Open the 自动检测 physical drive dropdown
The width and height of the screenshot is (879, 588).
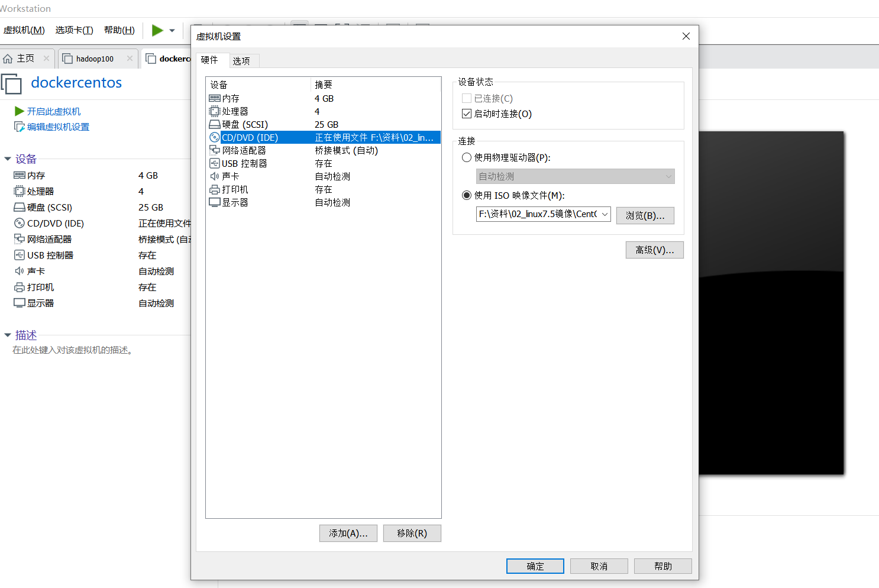(576, 176)
